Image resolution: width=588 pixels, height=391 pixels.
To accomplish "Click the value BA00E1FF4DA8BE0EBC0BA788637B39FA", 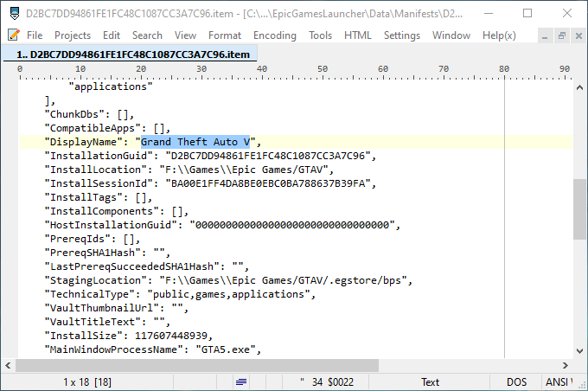I will click(x=268, y=183).
